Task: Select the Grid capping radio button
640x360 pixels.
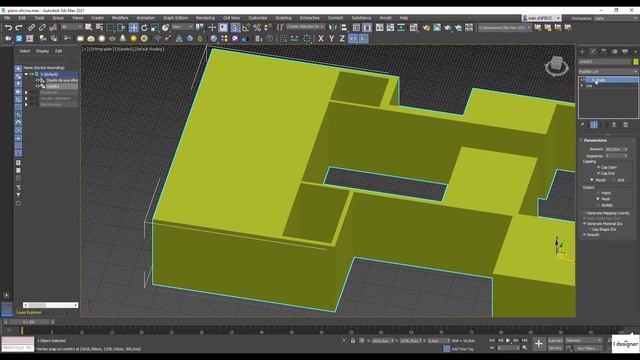Action: click(x=614, y=180)
